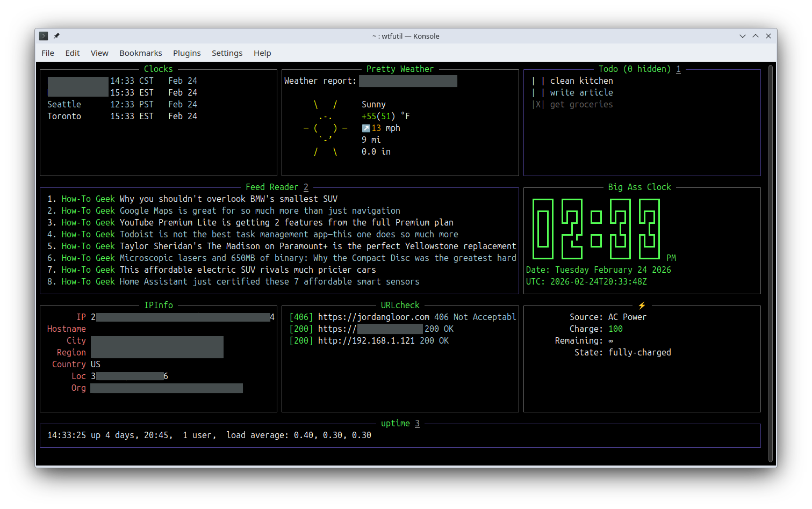Image resolution: width=812 pixels, height=509 pixels.
Task: Click the Feed Reader widget title
Action: tap(277, 187)
